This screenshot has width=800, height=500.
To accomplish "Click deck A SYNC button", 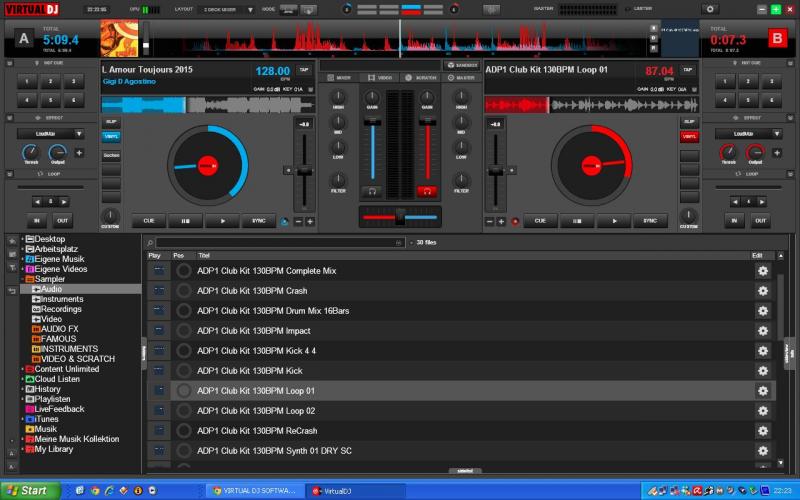I will point(259,221).
